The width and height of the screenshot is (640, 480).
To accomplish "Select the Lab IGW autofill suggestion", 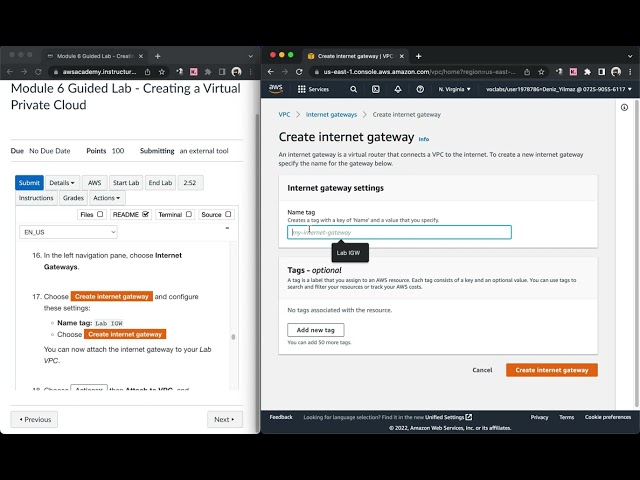I will tap(350, 253).
